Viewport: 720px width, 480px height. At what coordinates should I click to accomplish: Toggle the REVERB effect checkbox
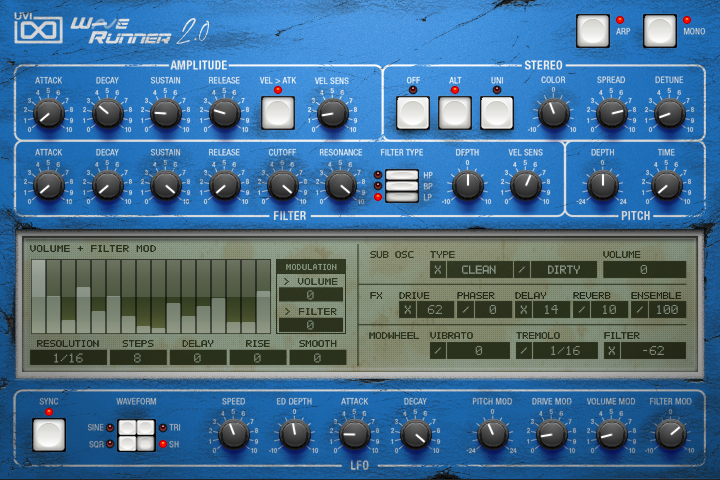[x=581, y=310]
